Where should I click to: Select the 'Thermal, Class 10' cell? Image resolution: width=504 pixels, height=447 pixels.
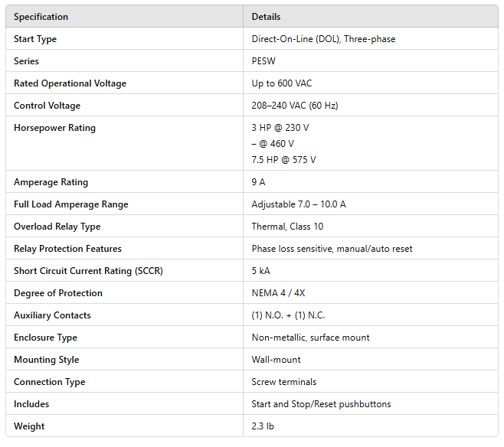[x=288, y=227]
